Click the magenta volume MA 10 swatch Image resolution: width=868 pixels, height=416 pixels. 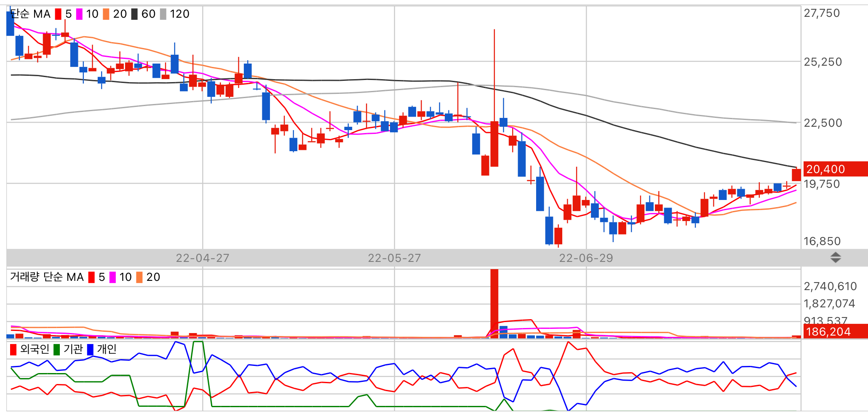point(112,277)
